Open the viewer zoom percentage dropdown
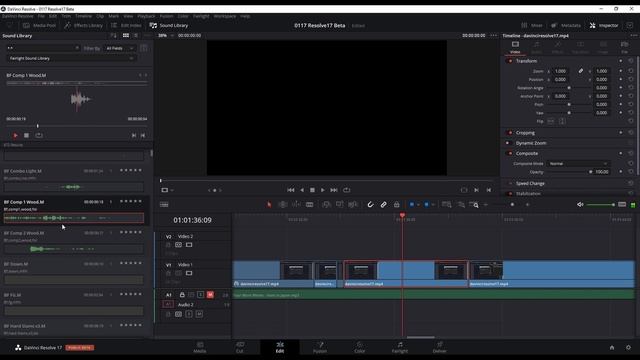 click(x=166, y=36)
